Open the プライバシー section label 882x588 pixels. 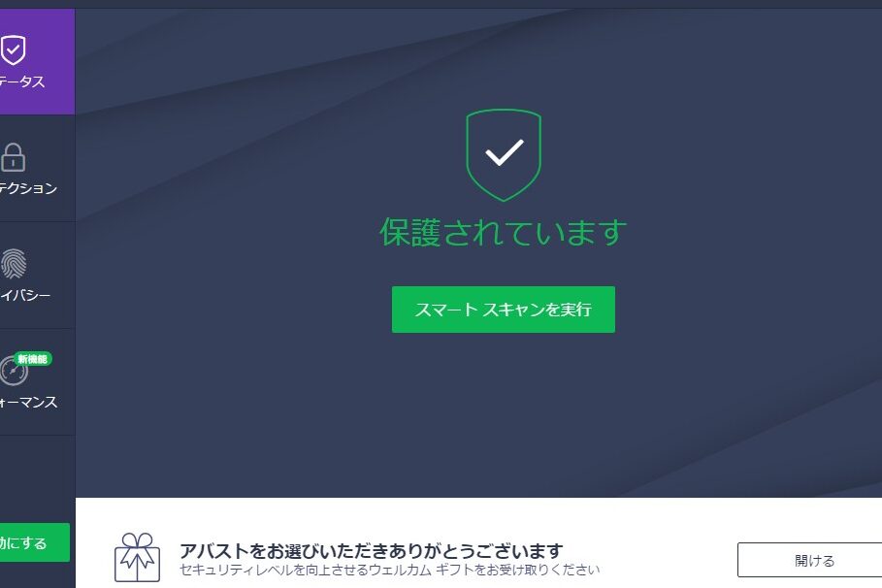(x=25, y=295)
